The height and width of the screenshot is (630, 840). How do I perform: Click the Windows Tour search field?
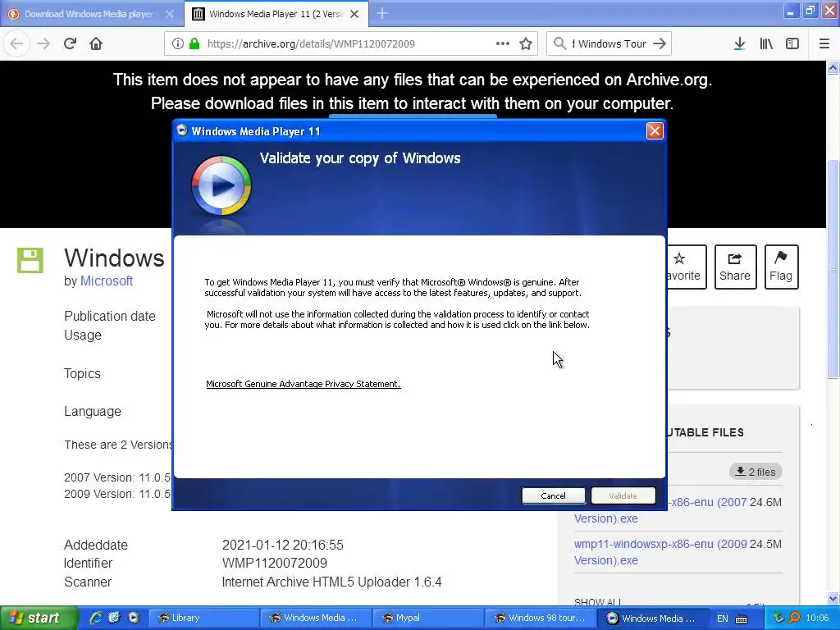(609, 43)
